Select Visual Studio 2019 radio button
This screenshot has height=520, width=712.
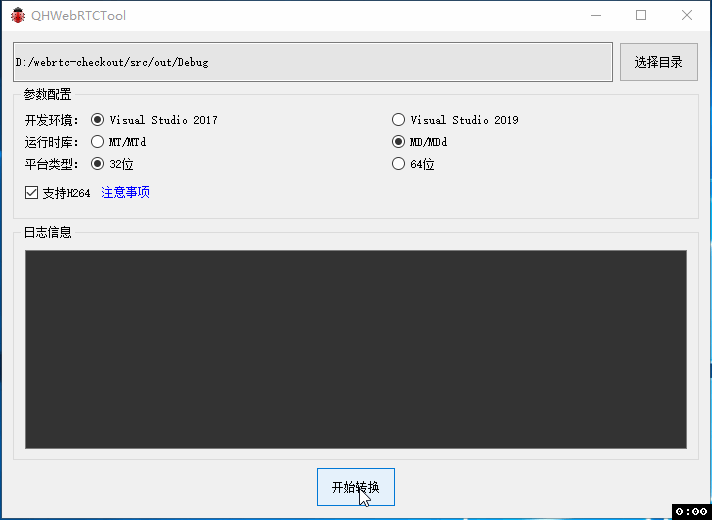[x=455, y=120]
